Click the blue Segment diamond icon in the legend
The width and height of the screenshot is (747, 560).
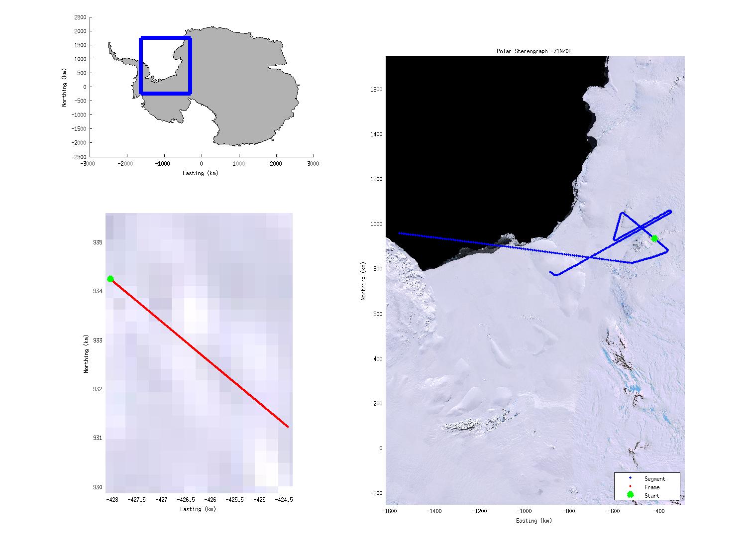point(630,478)
